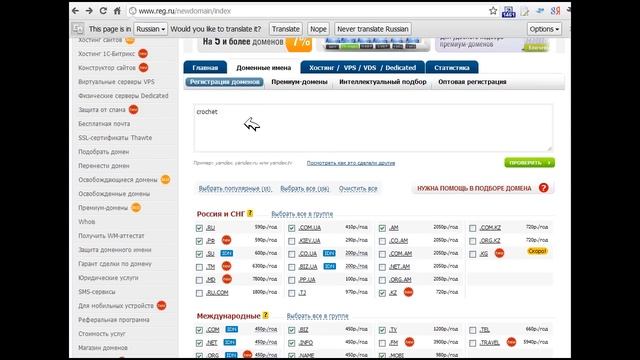Open the browser home page icon
The height and width of the screenshot is (360, 640).
(117, 11)
